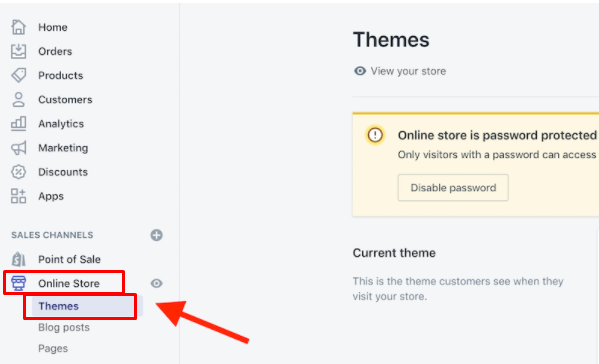599x364 pixels.
Task: Open Customers using the person icon
Action: 18,99
